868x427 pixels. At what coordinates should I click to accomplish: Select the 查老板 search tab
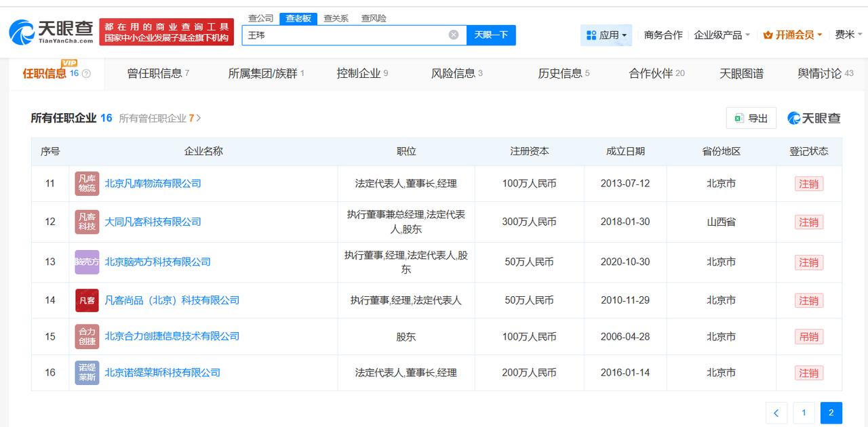pos(298,18)
